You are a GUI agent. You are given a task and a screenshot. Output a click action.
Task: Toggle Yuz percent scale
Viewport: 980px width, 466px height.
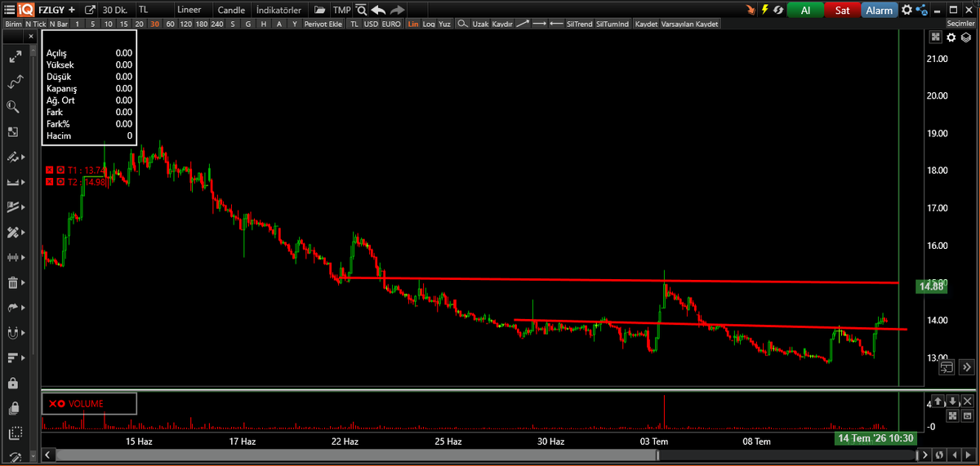[x=444, y=24]
